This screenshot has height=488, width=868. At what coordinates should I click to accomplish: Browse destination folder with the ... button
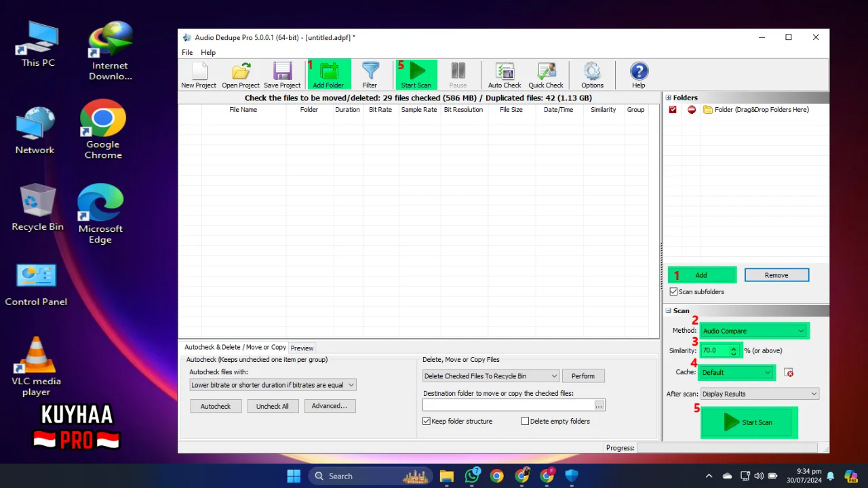coord(599,405)
